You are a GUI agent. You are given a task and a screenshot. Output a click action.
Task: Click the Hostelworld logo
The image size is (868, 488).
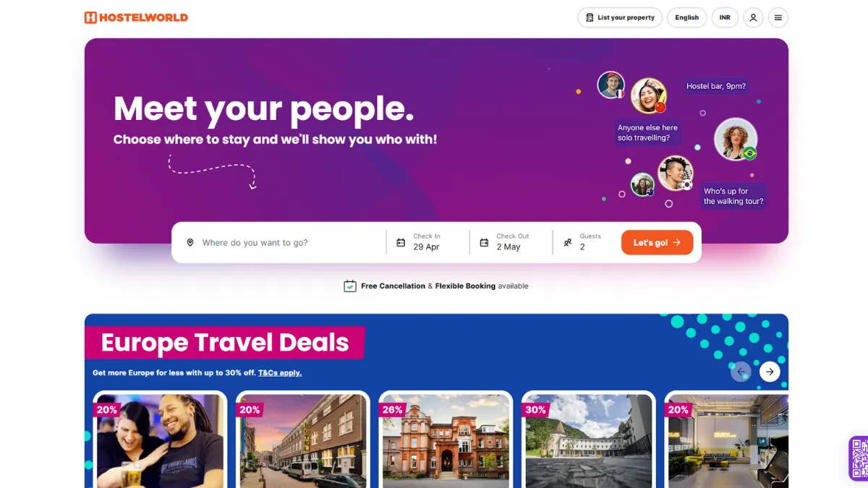pyautogui.click(x=136, y=17)
